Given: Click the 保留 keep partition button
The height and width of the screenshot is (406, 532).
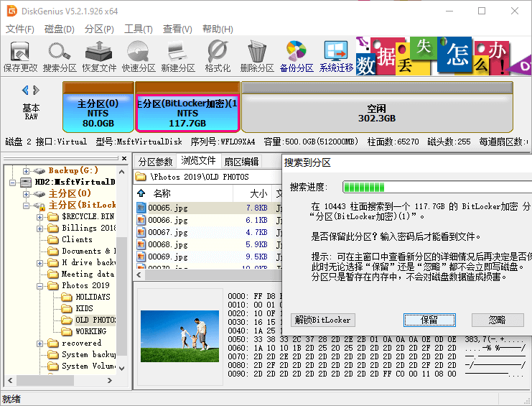Looking at the screenshot, I should (429, 320).
